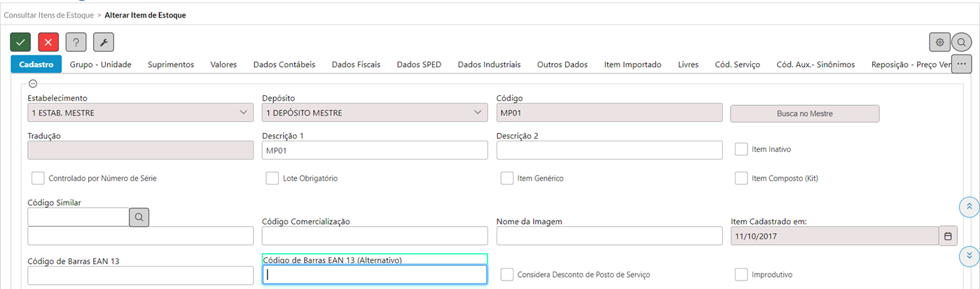Expand the Estabelecimento dropdown
The image size is (980, 289).
pos(140,113)
